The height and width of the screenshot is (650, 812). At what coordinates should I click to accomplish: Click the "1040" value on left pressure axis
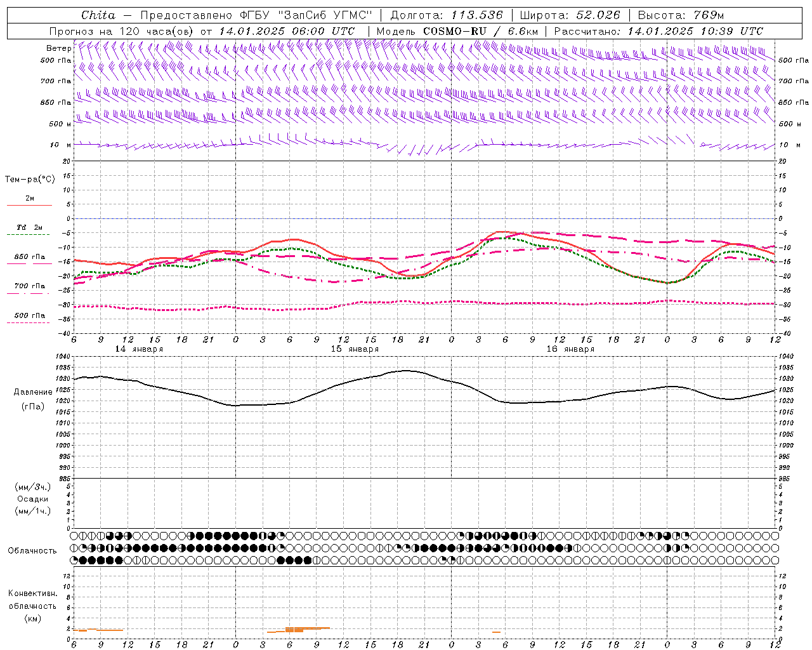click(x=62, y=356)
